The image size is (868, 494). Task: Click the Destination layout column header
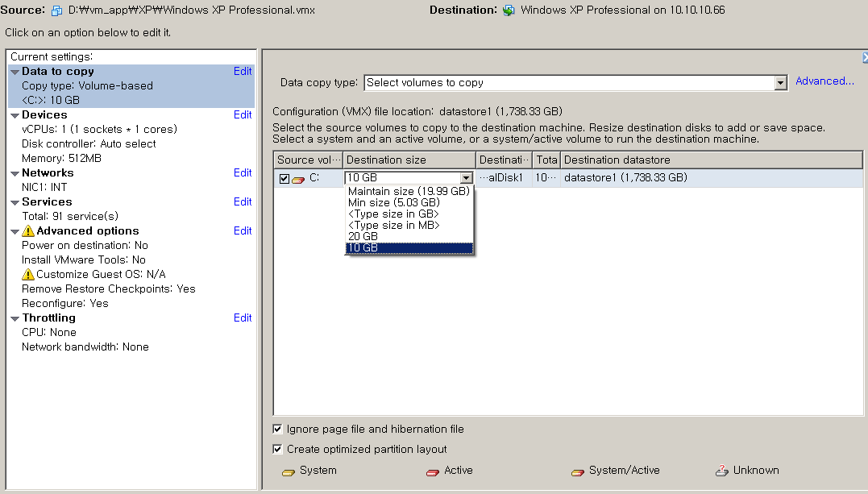[505, 160]
